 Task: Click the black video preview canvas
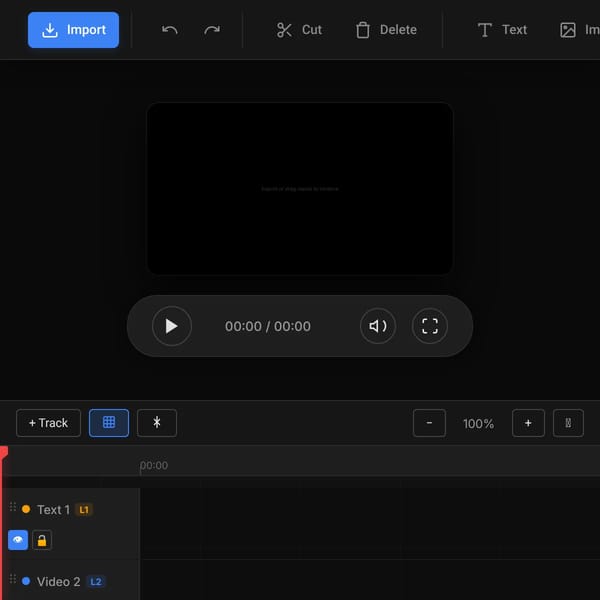[x=300, y=189]
